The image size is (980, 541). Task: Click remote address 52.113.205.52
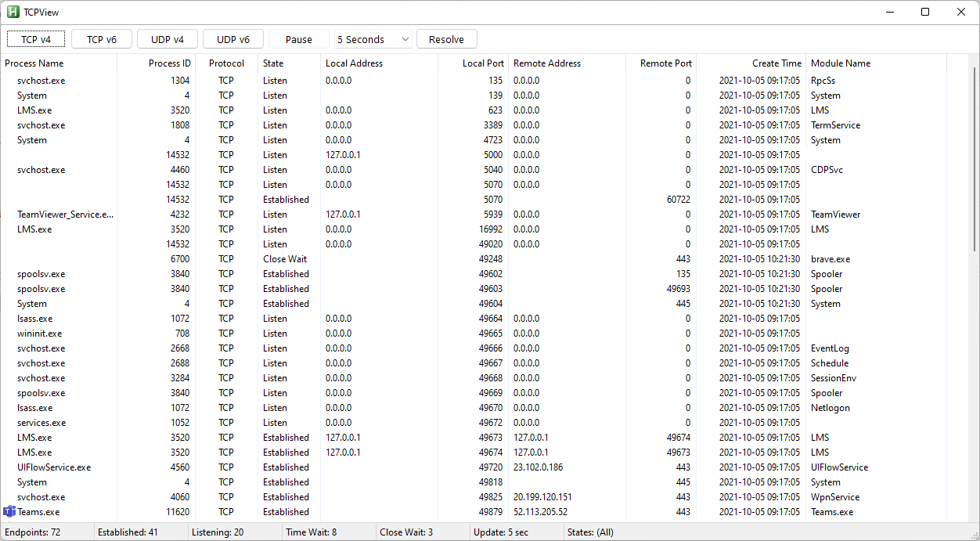coord(540,512)
